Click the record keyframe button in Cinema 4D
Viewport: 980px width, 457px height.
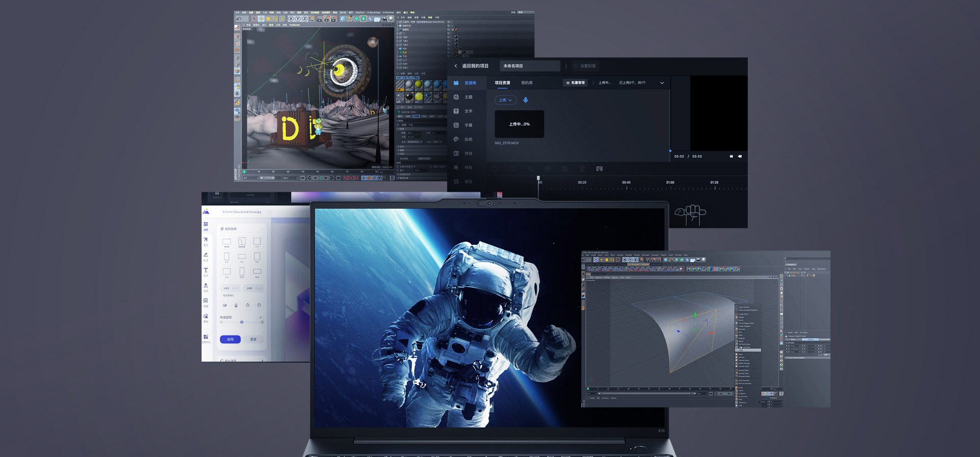coord(346,178)
